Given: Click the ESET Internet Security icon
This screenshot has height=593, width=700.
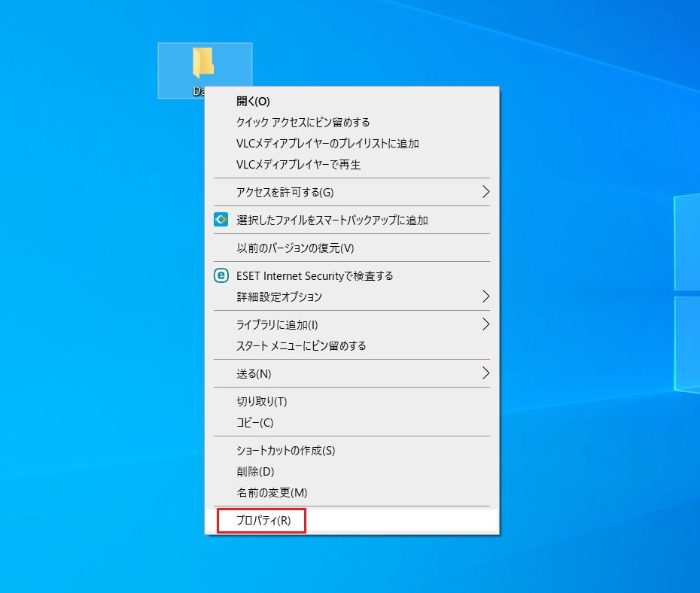Looking at the screenshot, I should pyautogui.click(x=221, y=275).
